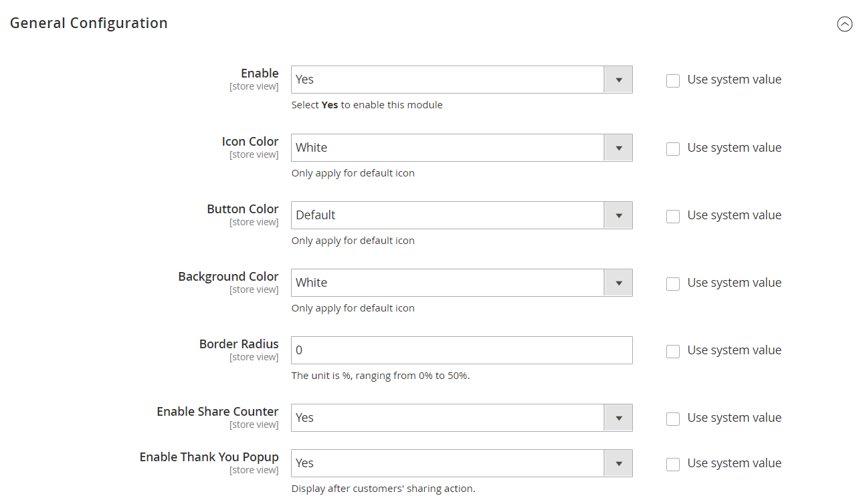Check Use system value for Thank You Popup
The image size is (865, 504).
[x=673, y=465]
